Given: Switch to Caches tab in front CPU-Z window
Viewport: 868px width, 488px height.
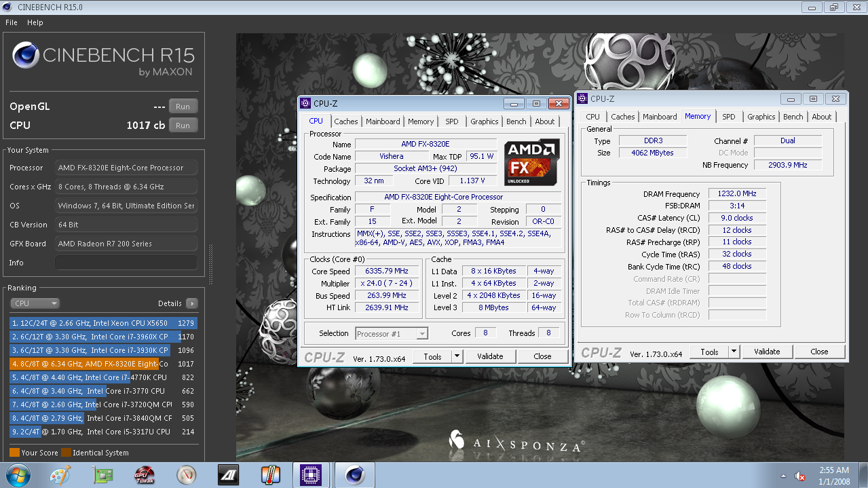Looking at the screenshot, I should pyautogui.click(x=346, y=121).
